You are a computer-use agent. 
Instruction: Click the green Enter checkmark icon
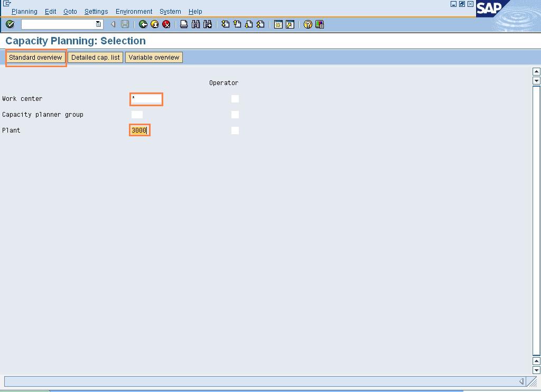pyautogui.click(x=10, y=24)
